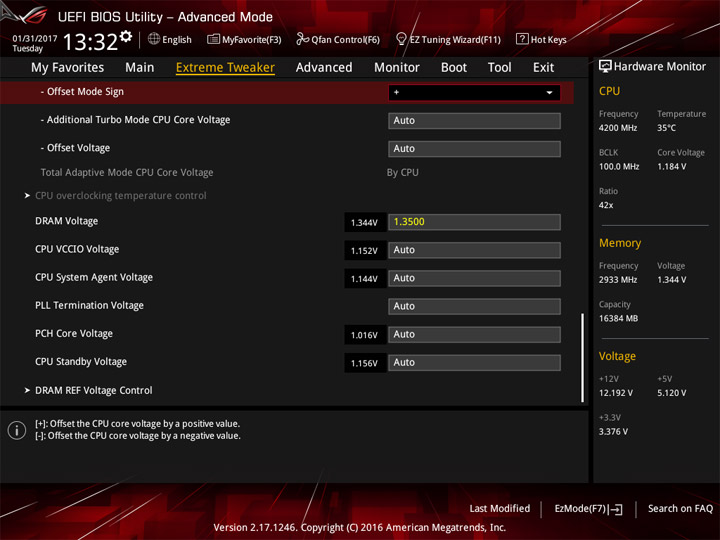This screenshot has width=720, height=540.
Task: Click the 3.376 V reading
Action: click(x=613, y=432)
